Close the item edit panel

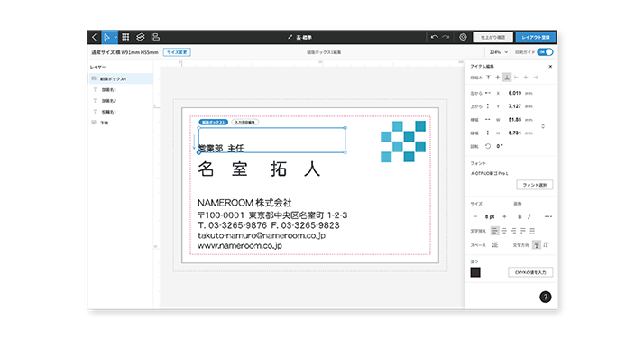tap(550, 67)
